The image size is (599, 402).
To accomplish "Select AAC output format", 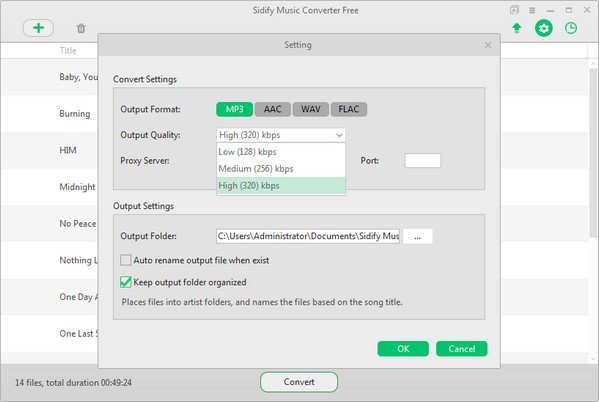I will [272, 109].
